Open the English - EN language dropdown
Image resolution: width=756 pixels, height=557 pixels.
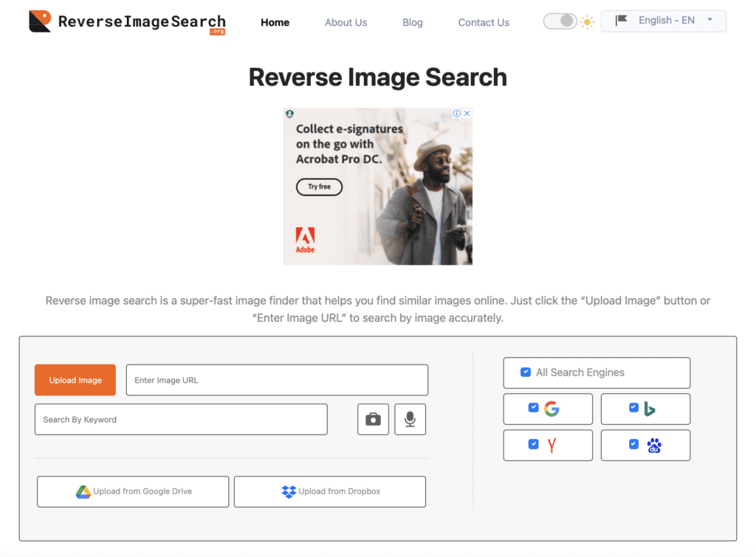coord(664,21)
